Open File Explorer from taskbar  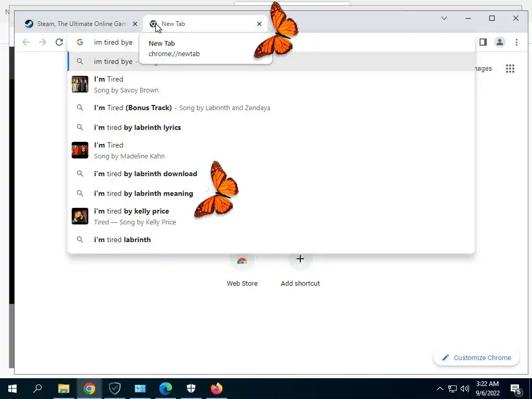click(x=63, y=389)
